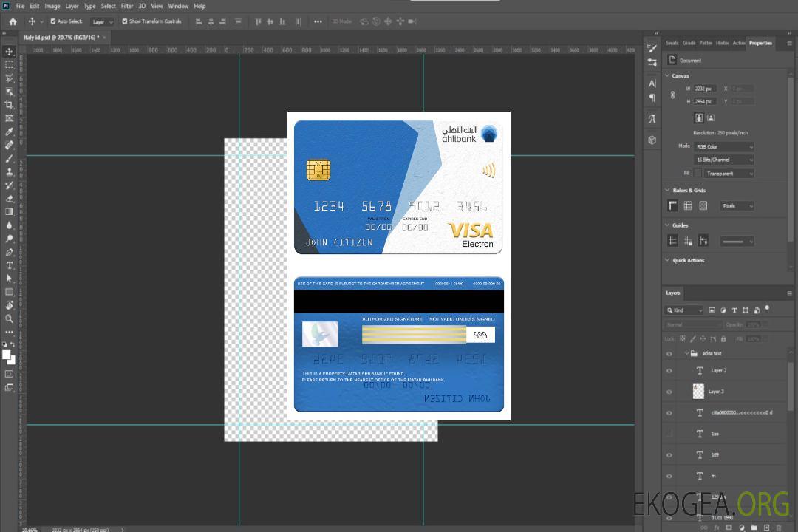Create a new layer from Layers footer
This screenshot has width=798, height=532.
click(766, 528)
